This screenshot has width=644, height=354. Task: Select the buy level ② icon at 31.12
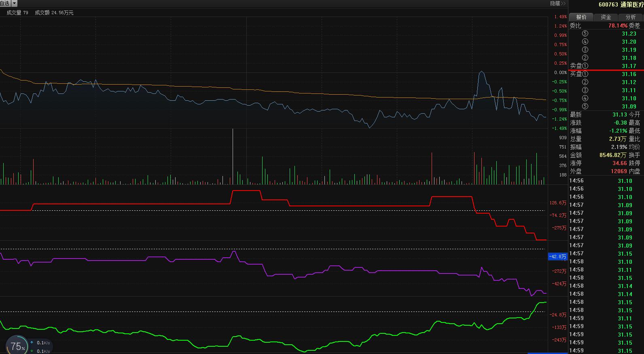[x=585, y=82]
